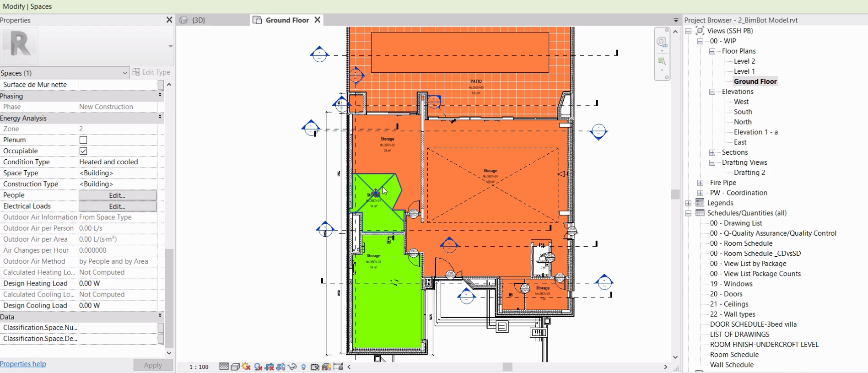Collapse the Elevations tree node
The width and height of the screenshot is (868, 373).
point(712,92)
